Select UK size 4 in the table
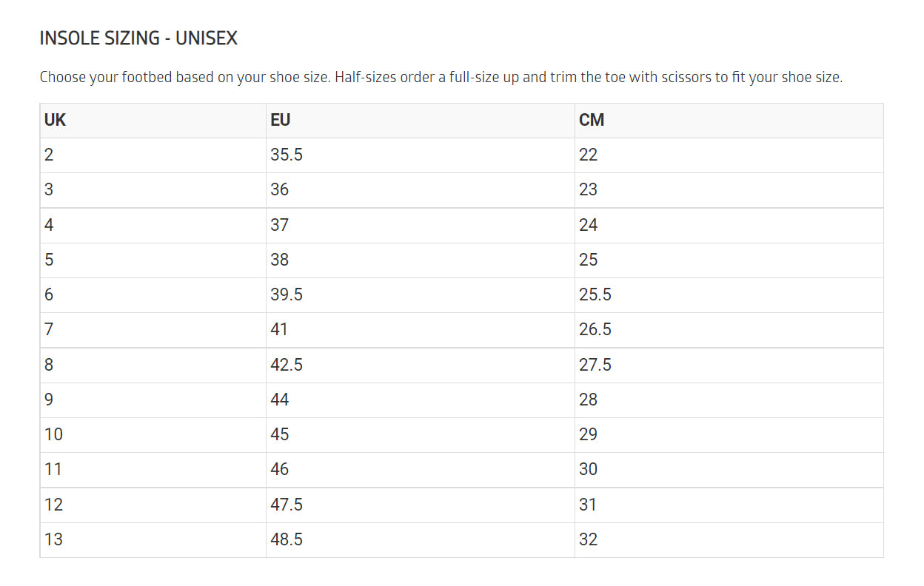This screenshot has width=924, height=586. pos(50,225)
